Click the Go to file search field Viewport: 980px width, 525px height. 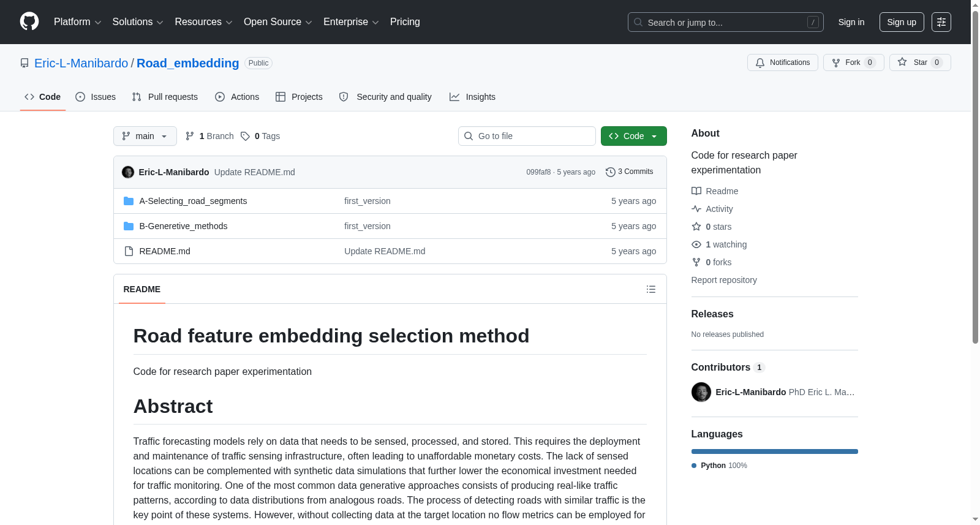click(x=527, y=136)
